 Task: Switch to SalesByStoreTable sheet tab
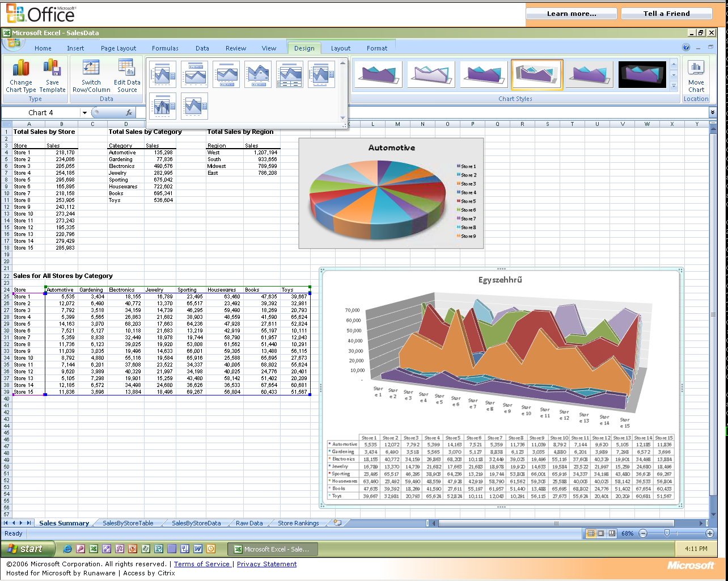(128, 523)
